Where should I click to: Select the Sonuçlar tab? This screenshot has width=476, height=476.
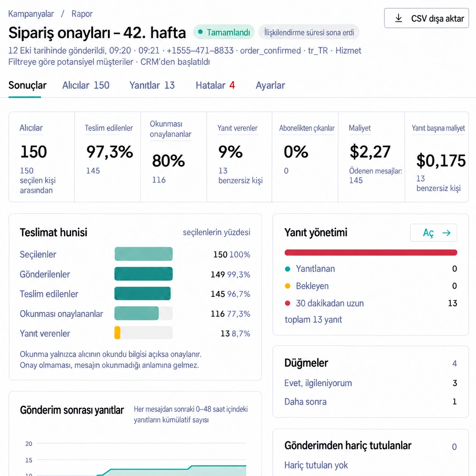[x=27, y=85]
